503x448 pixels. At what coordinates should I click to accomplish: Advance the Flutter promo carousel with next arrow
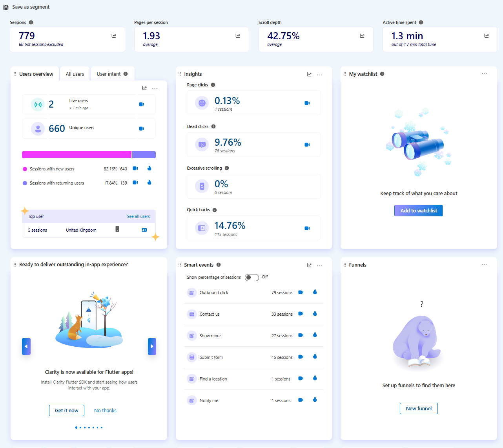[x=152, y=346]
